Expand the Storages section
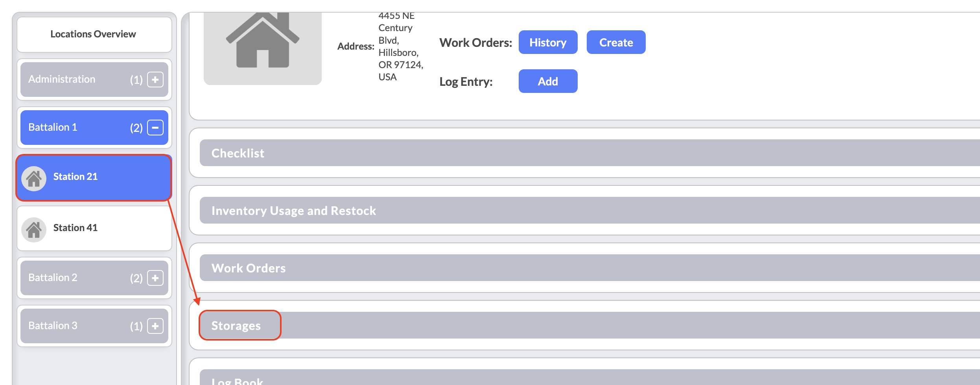Viewport: 980px width, 385px height. tap(589, 325)
